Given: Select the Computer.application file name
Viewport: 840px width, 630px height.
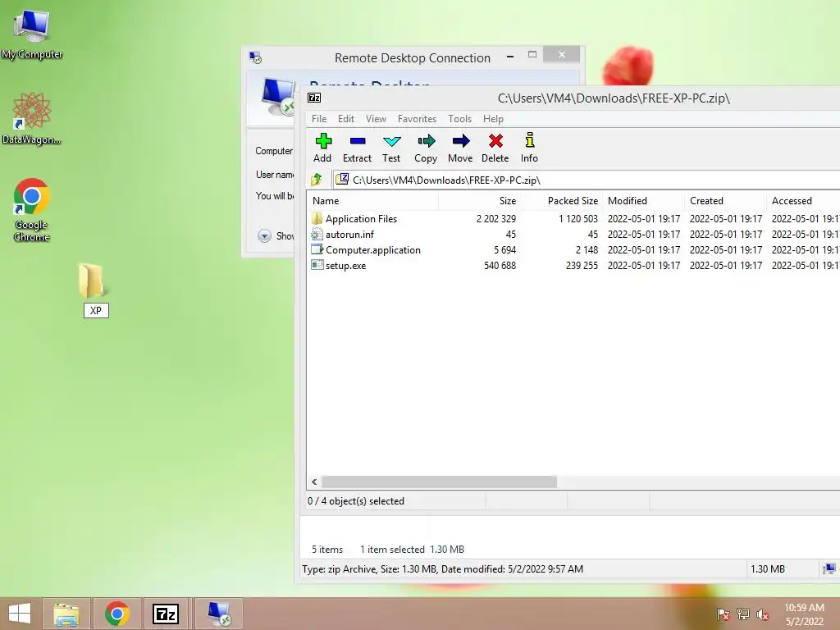Looking at the screenshot, I should [x=373, y=249].
